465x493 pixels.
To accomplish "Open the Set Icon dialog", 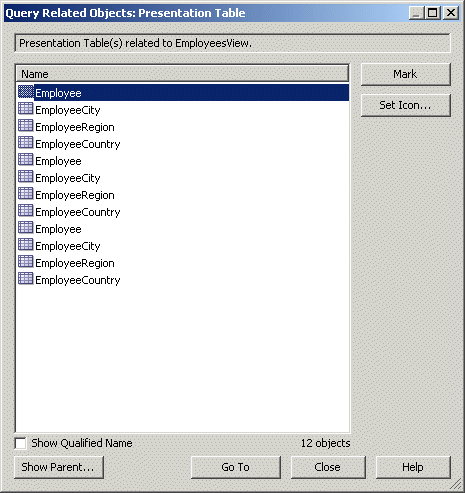I will pos(406,105).
